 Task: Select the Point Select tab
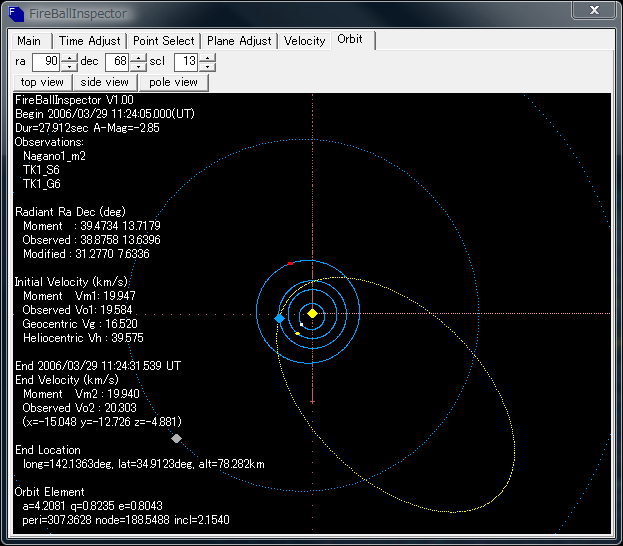point(164,41)
